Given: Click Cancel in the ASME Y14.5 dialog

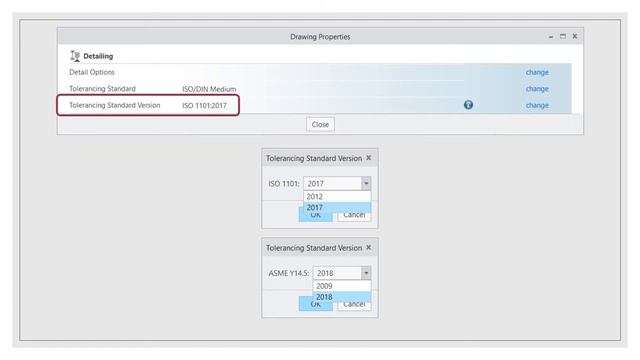Looking at the screenshot, I should click(354, 305).
